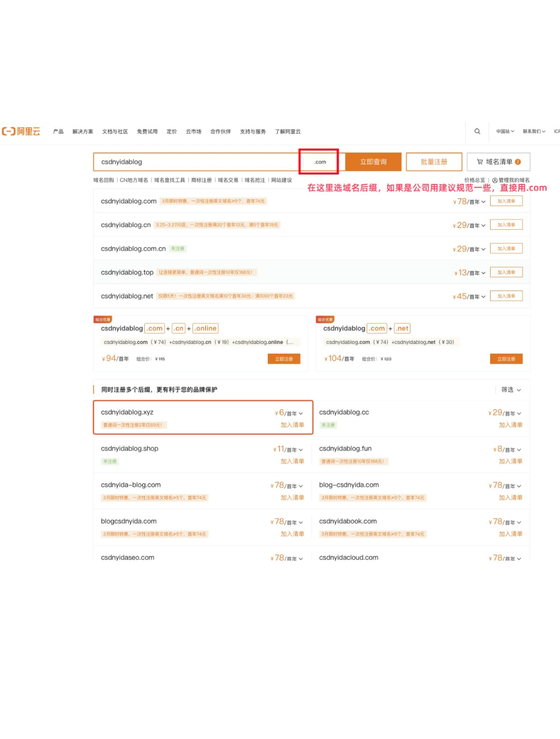
Task: Open 筛选 filter dropdown
Action: [511, 389]
